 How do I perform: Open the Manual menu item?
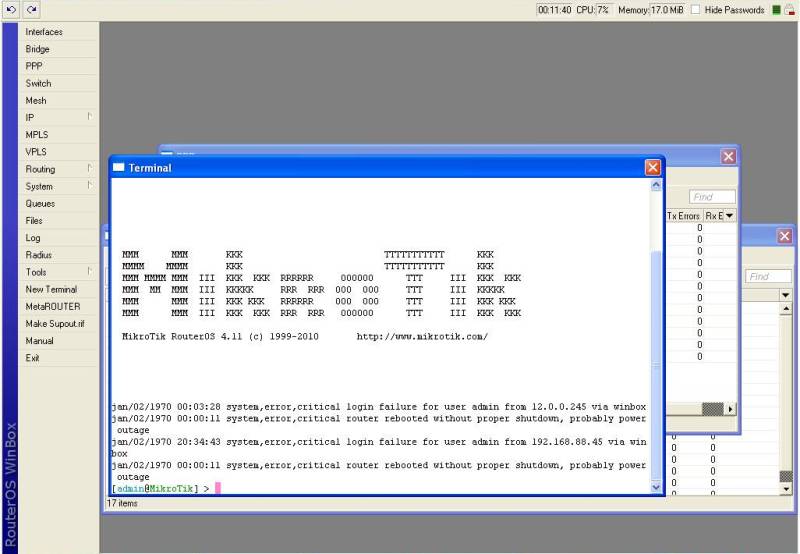coord(39,341)
